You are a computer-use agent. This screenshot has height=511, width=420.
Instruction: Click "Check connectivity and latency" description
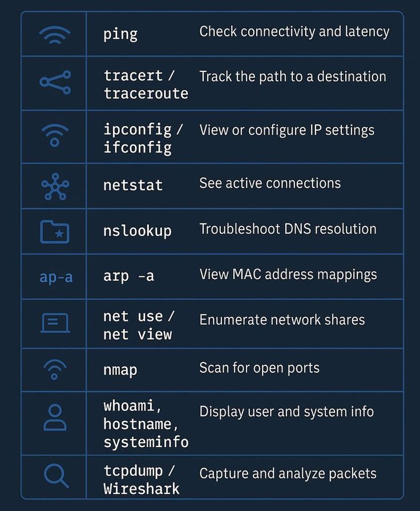[x=294, y=31]
